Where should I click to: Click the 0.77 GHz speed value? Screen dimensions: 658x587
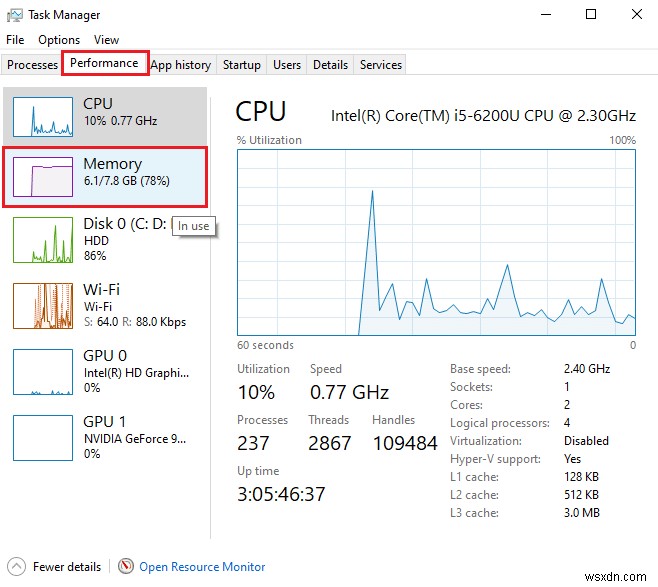350,392
